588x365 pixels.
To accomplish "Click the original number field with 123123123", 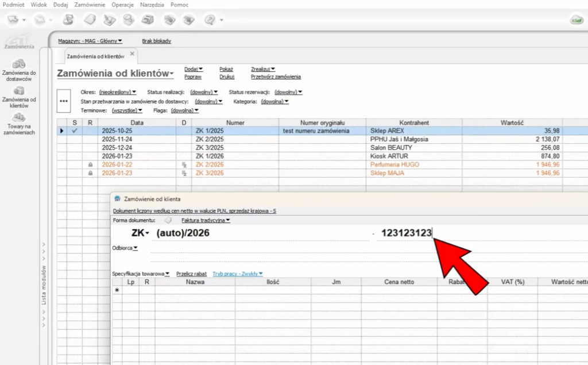I will [x=406, y=233].
